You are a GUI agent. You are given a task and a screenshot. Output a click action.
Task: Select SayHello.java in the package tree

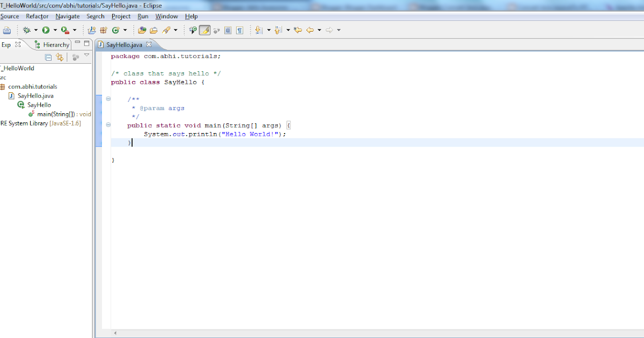coord(35,95)
